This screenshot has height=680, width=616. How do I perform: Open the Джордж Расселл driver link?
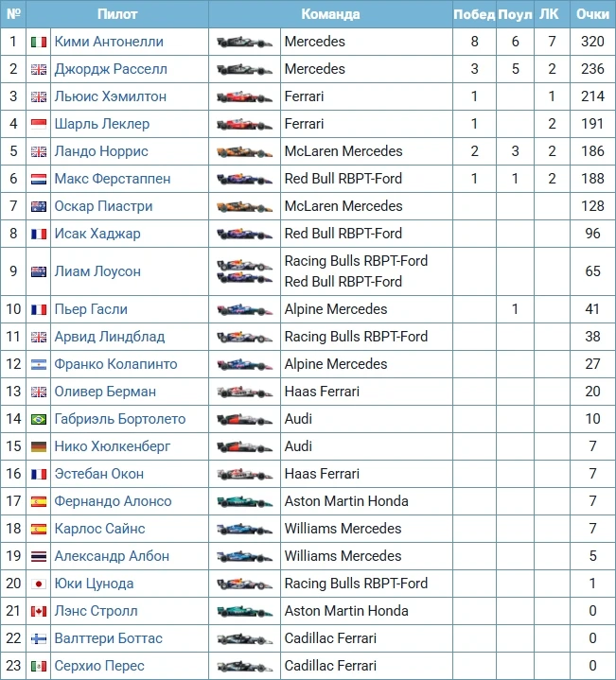[x=111, y=69]
